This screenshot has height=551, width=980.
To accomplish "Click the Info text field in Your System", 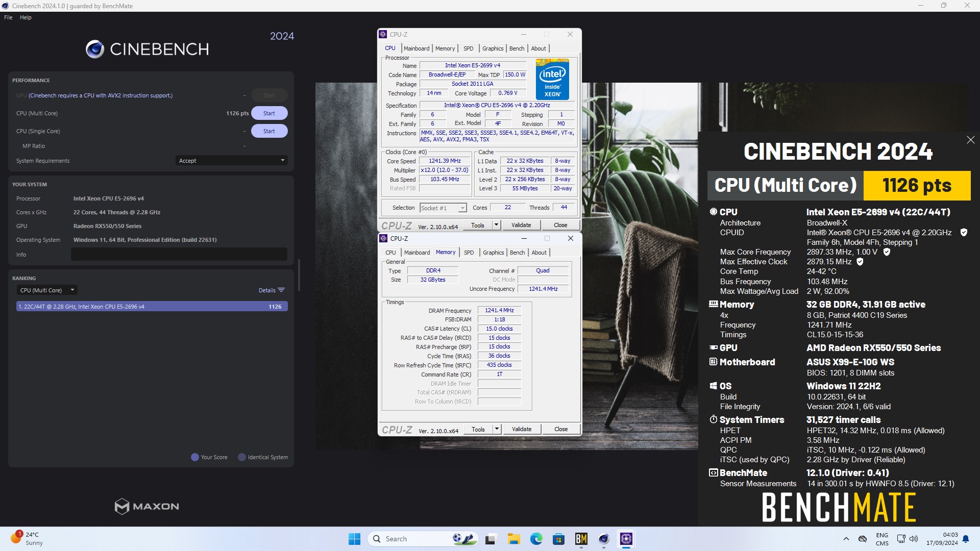I will (x=179, y=254).
